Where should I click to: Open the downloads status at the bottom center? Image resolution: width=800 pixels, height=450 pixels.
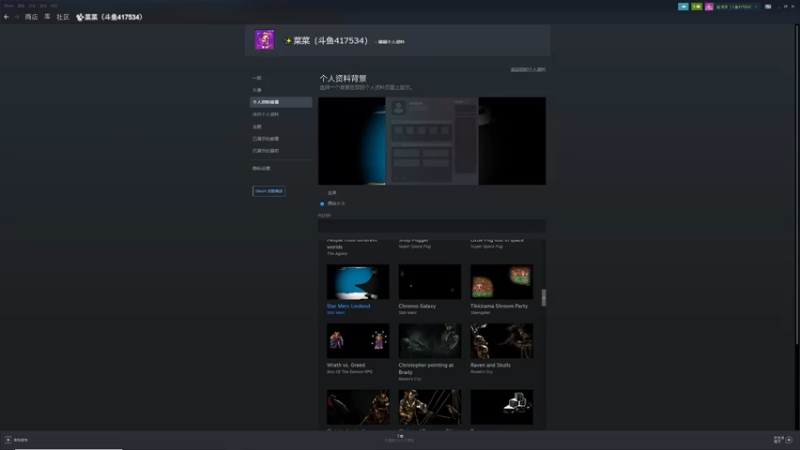pos(399,438)
